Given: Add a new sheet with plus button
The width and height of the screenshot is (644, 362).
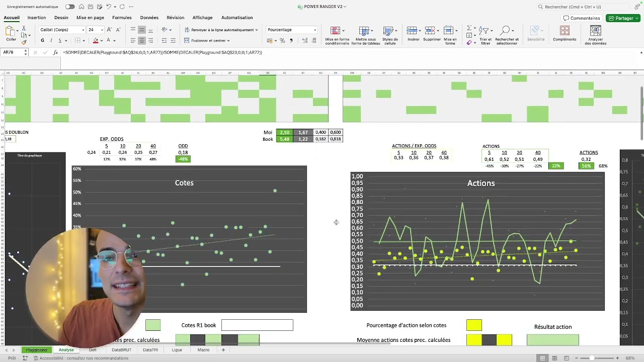Looking at the screenshot, I should 223,350.
